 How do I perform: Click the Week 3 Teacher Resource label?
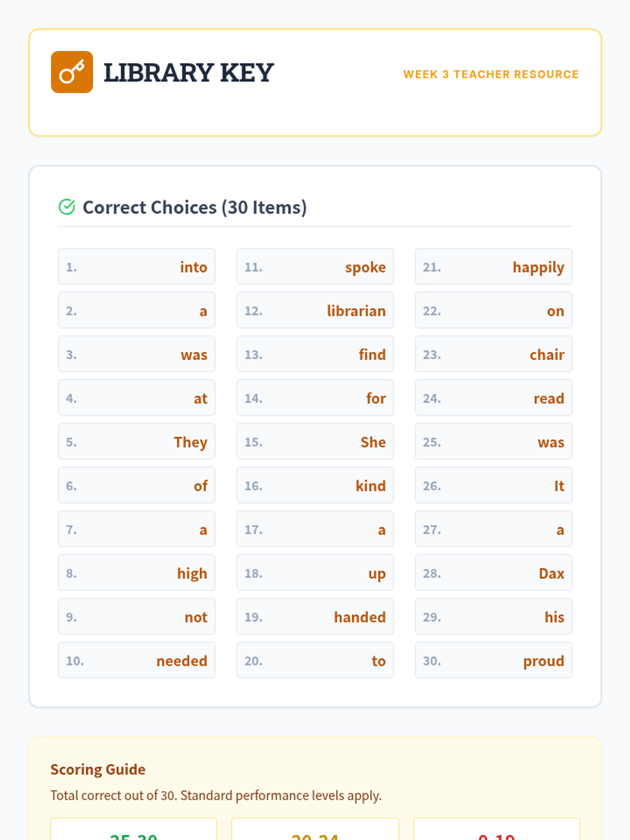490,75
